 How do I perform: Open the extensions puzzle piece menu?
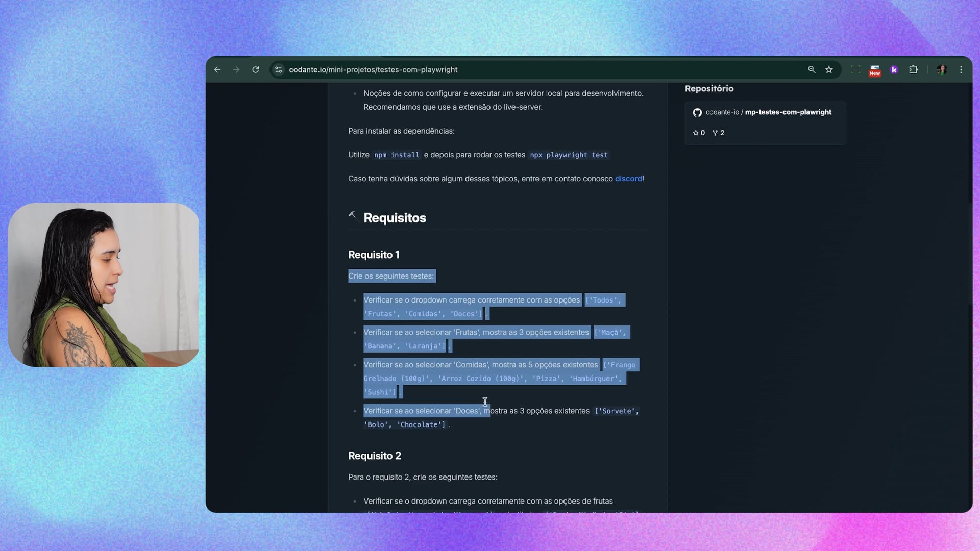(914, 70)
